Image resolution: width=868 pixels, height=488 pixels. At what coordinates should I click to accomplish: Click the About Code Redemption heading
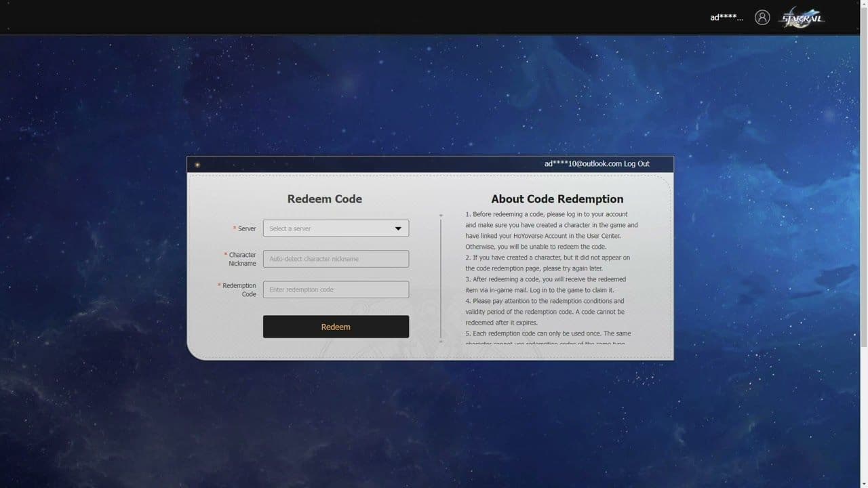pos(557,199)
